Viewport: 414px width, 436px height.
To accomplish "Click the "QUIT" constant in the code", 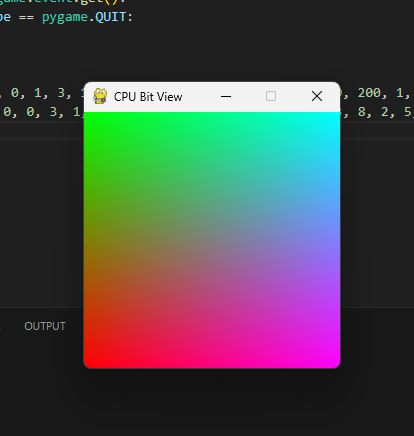I will (x=110, y=17).
